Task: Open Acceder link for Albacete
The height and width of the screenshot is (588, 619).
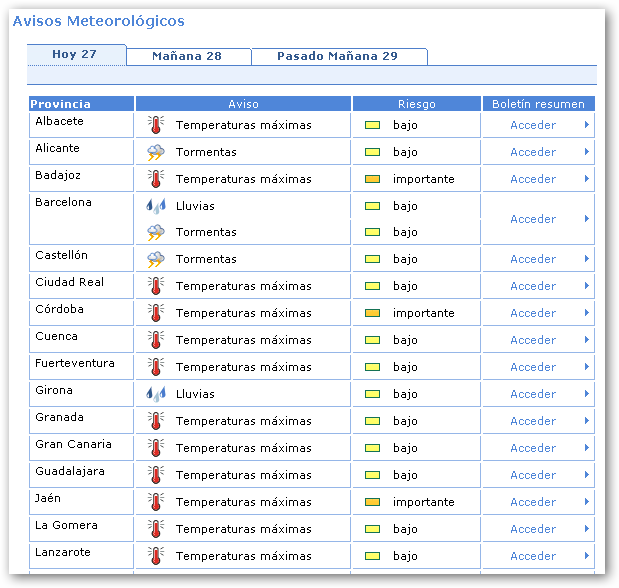Action: pyautogui.click(x=532, y=125)
